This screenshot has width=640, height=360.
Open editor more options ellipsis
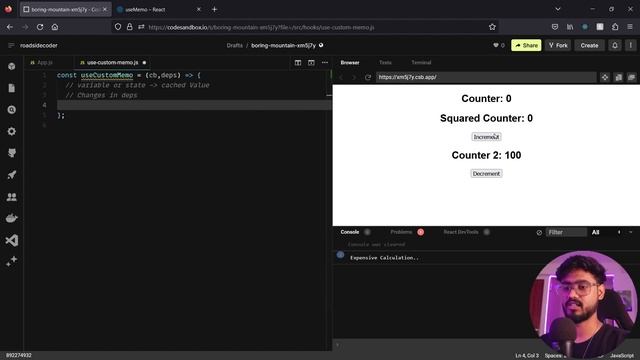click(324, 62)
